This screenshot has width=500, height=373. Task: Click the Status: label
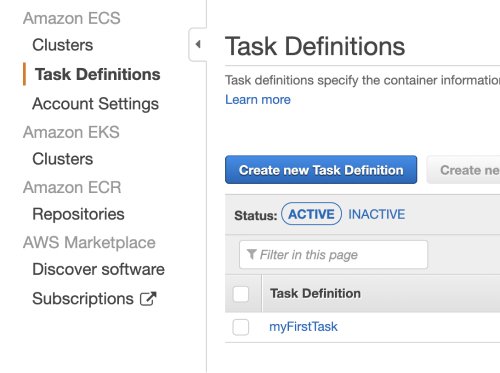256,216
